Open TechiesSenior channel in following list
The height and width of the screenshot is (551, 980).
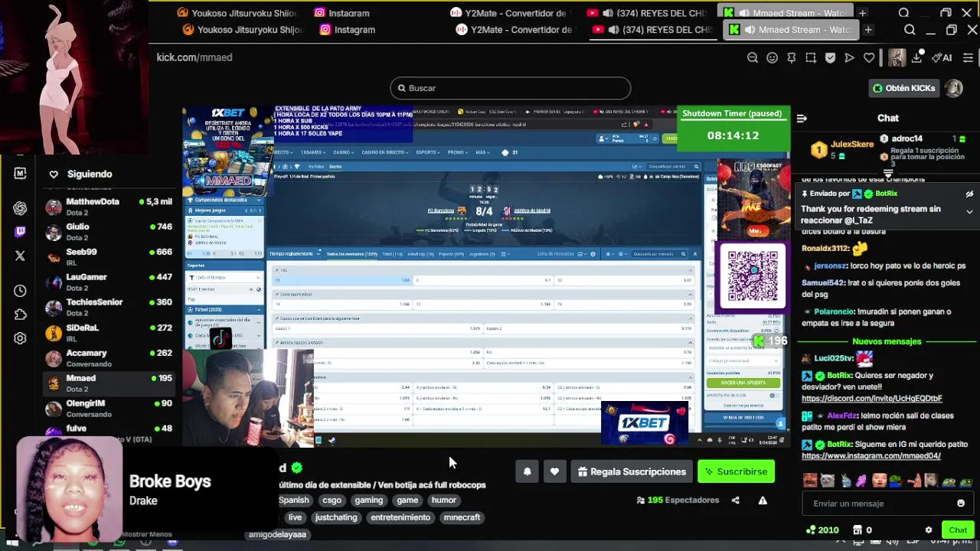tap(109, 308)
